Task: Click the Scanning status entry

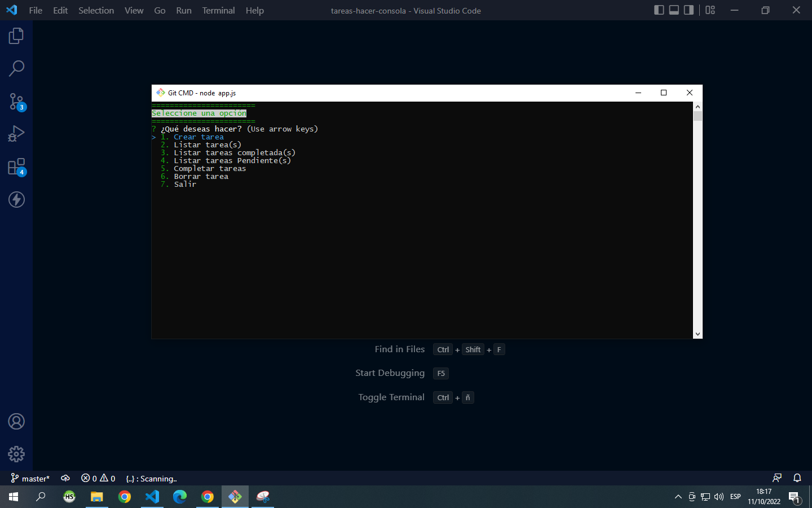Action: (x=151, y=479)
